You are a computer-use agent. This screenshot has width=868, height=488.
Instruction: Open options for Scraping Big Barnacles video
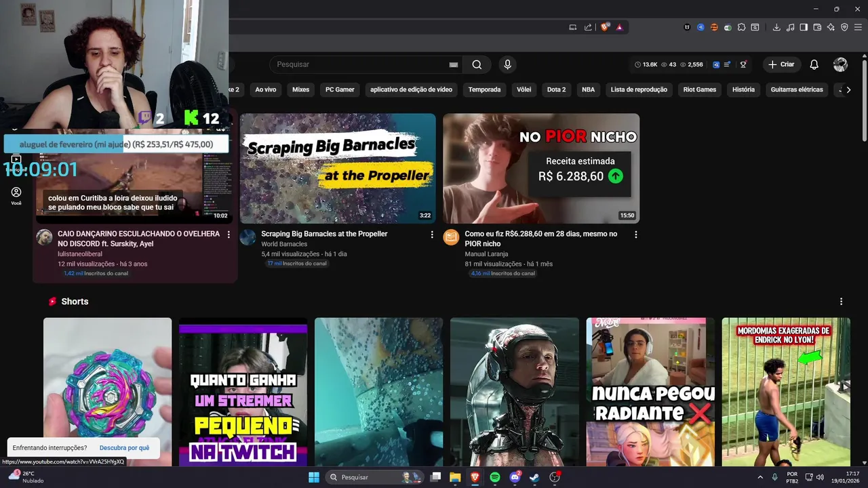(432, 235)
